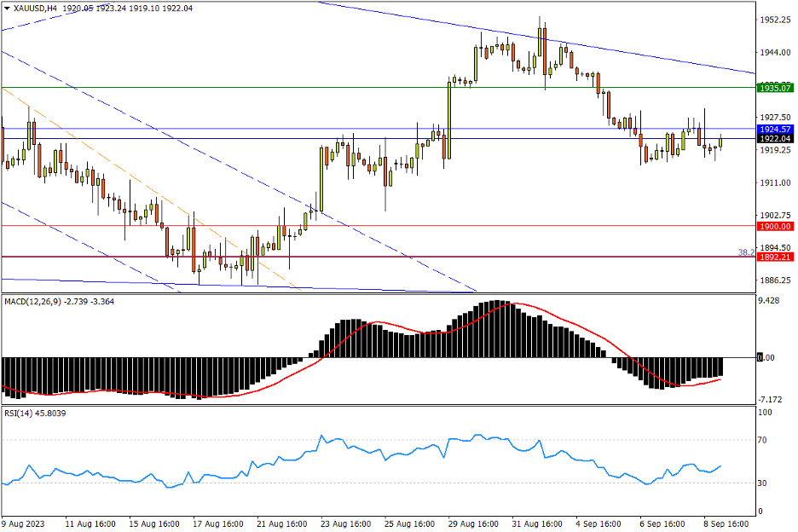Click the 31 Aug 16:00 time label

[537, 523]
